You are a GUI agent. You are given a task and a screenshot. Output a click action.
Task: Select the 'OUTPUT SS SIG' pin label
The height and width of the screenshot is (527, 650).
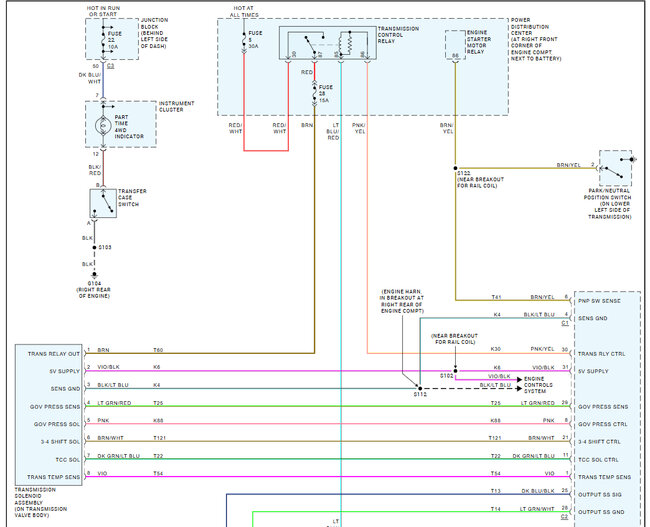point(599,495)
